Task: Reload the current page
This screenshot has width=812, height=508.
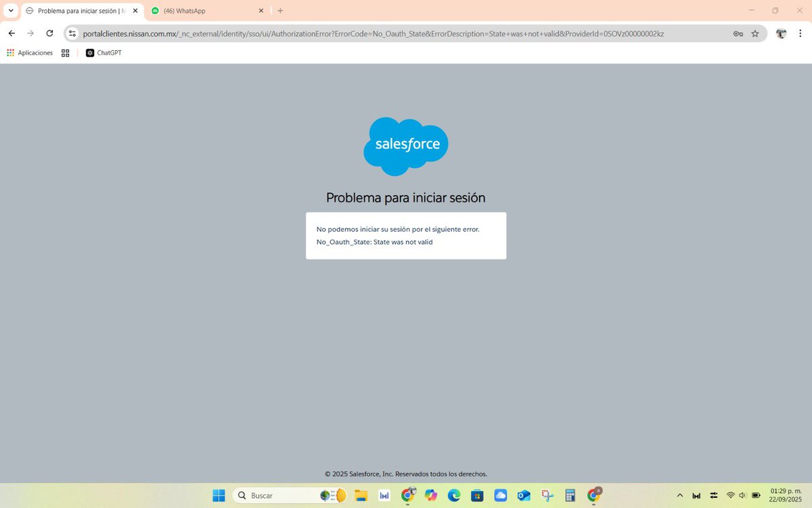Action: pos(49,33)
